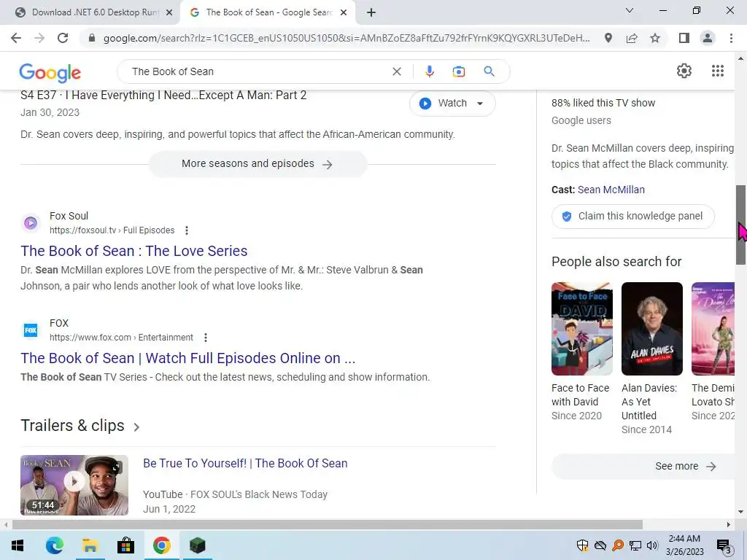
Task: Open Windows Security tray icon
Action: pyautogui.click(x=583, y=545)
